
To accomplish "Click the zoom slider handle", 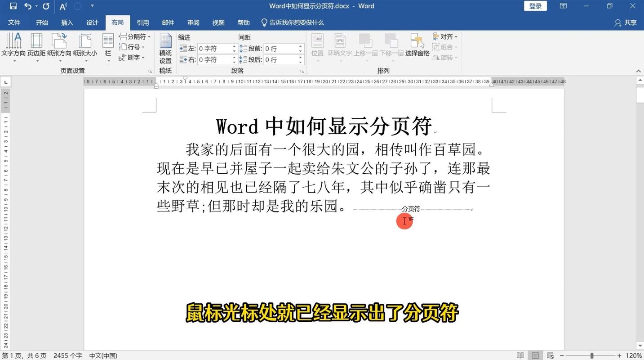I will tap(592, 355).
